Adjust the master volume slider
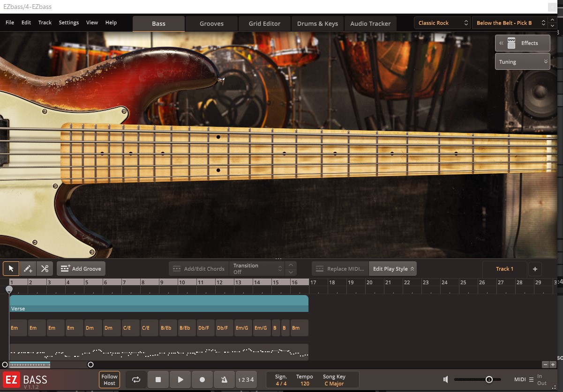The height and width of the screenshot is (392, 563). click(488, 380)
